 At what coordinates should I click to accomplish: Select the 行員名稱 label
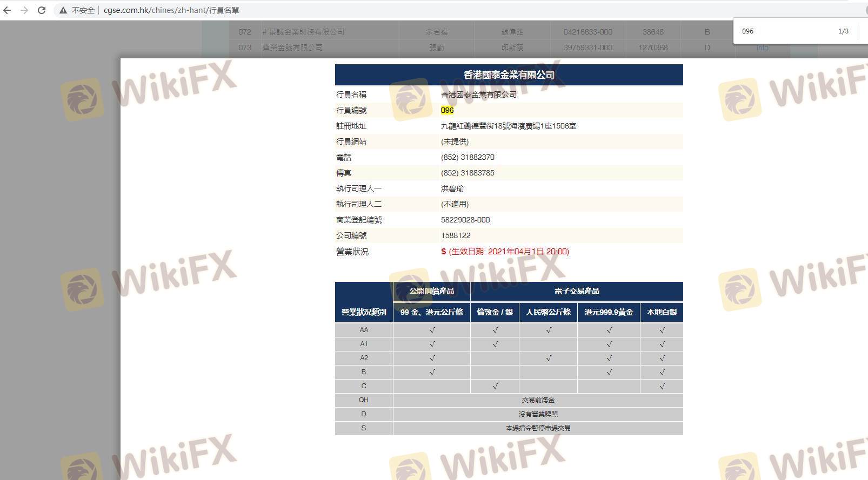351,94
